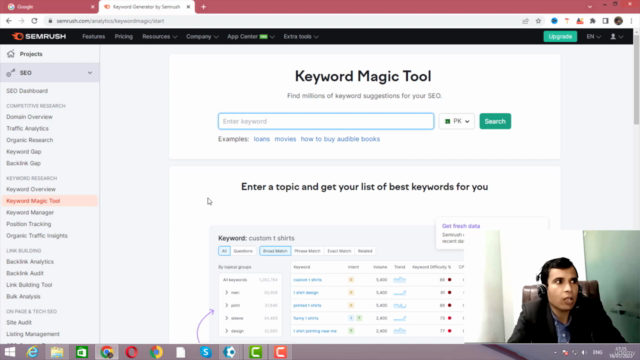Click the Semrush logo
This screenshot has width=640, height=360.
coord(39,36)
